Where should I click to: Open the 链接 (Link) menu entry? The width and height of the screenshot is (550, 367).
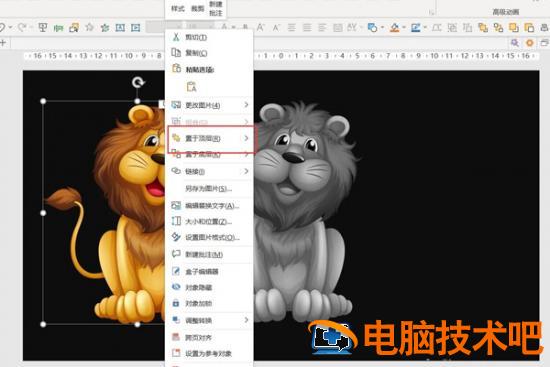coord(209,171)
